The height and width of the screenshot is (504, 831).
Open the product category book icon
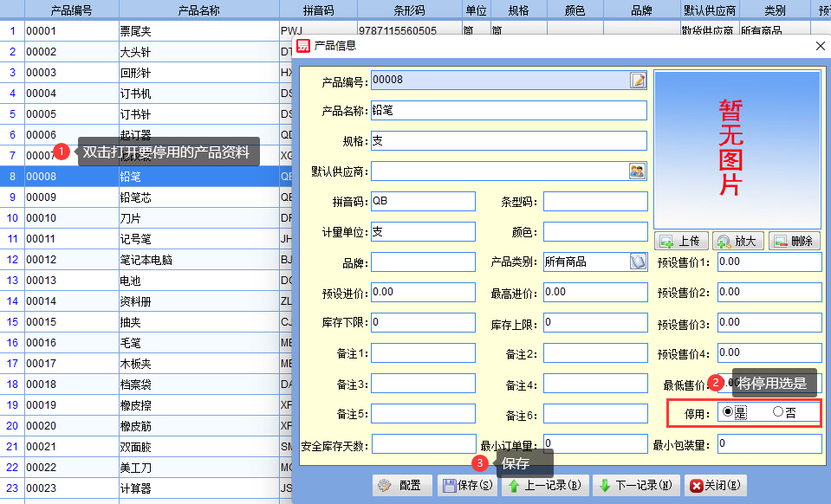coord(637,262)
